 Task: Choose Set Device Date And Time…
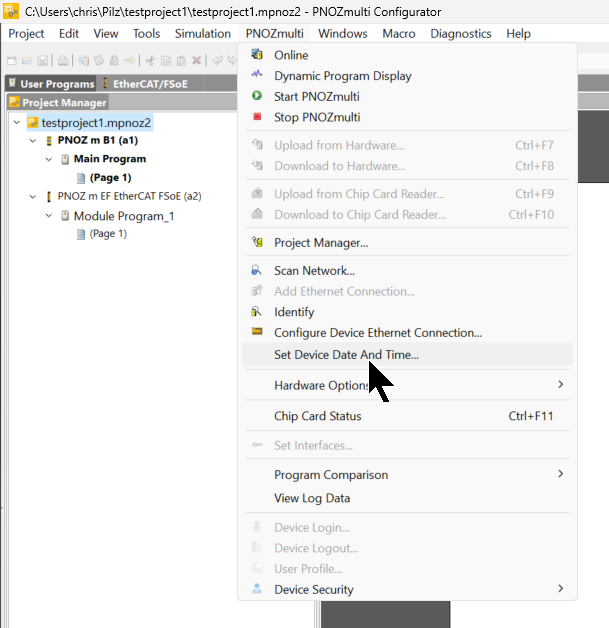point(408,354)
